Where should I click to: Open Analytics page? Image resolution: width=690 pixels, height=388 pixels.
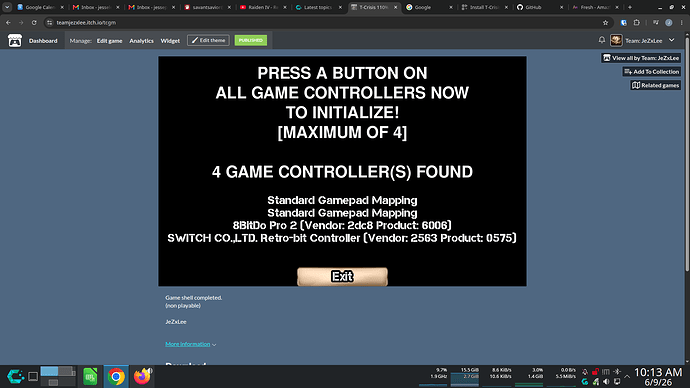141,40
